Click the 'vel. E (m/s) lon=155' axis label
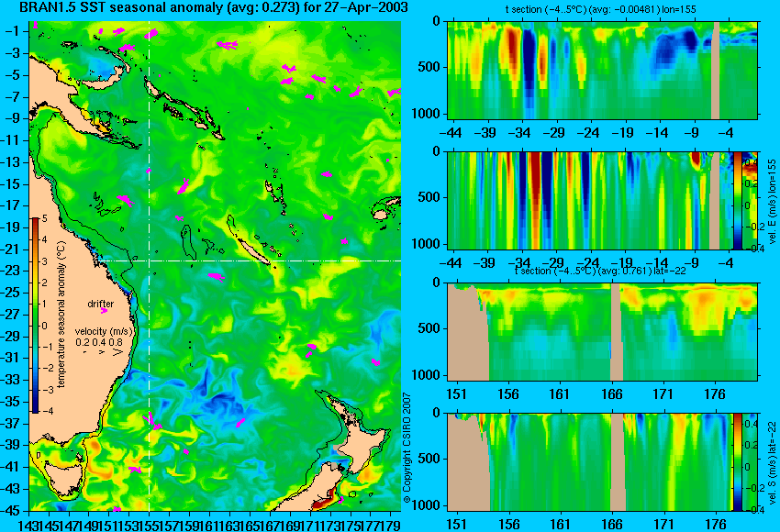Viewport: 780px width, 532px height. point(773,202)
